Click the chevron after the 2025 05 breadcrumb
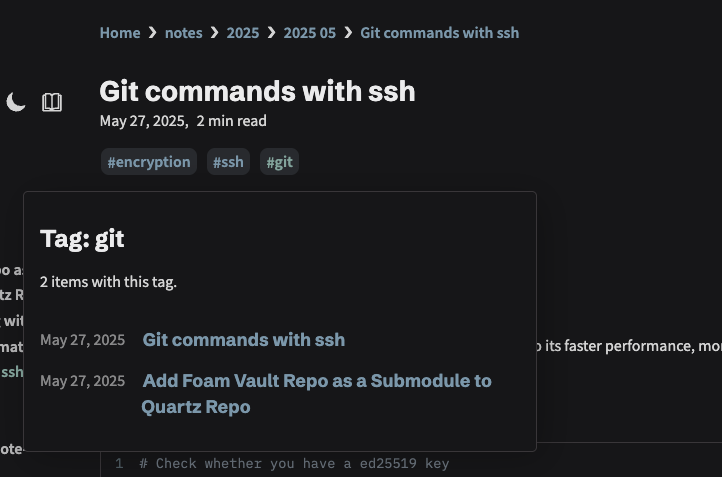Image resolution: width=722 pixels, height=477 pixels. tap(348, 33)
